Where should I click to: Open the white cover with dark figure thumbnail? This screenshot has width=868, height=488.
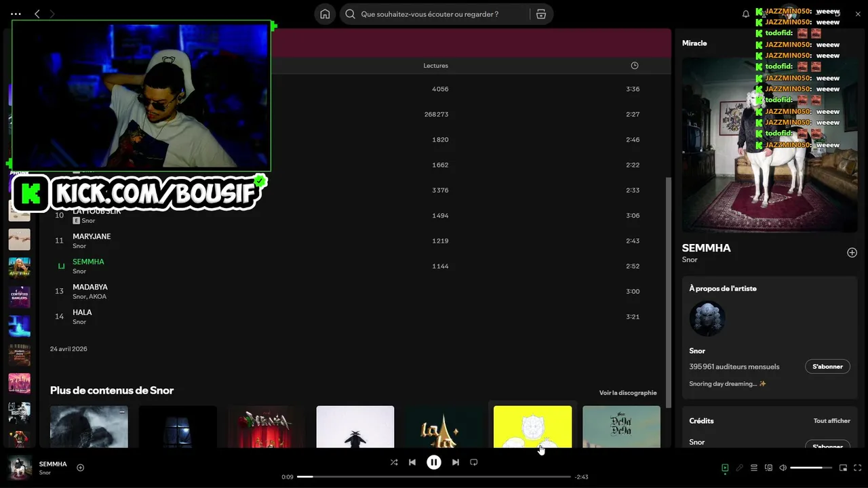[355, 427]
